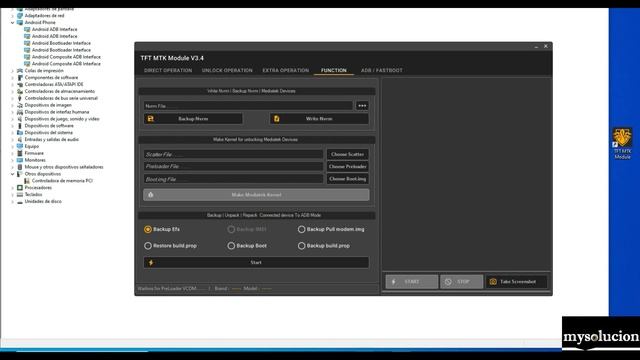
Task: Collapse the Android Phone tree node
Action: tap(12, 22)
